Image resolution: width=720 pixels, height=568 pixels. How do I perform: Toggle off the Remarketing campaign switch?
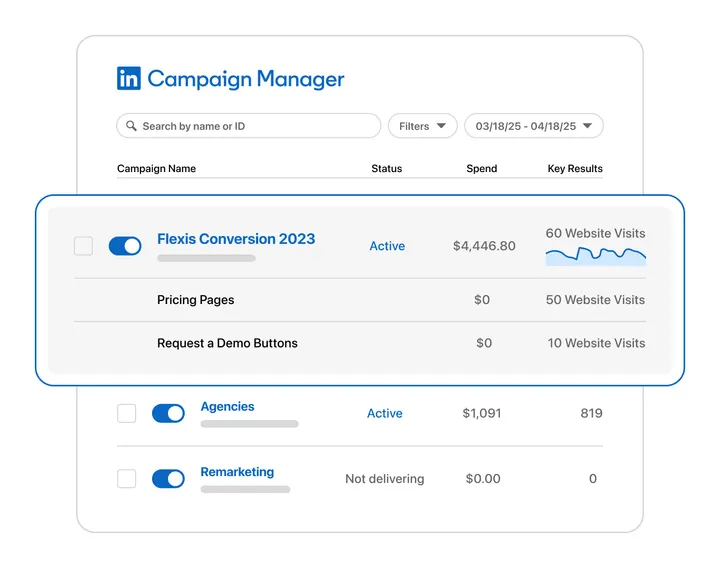(168, 478)
